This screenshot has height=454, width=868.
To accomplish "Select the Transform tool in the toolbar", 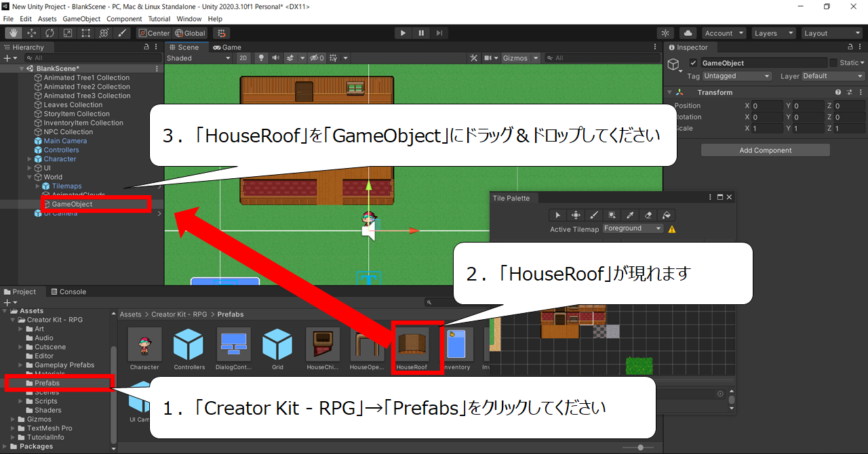I will point(104,33).
